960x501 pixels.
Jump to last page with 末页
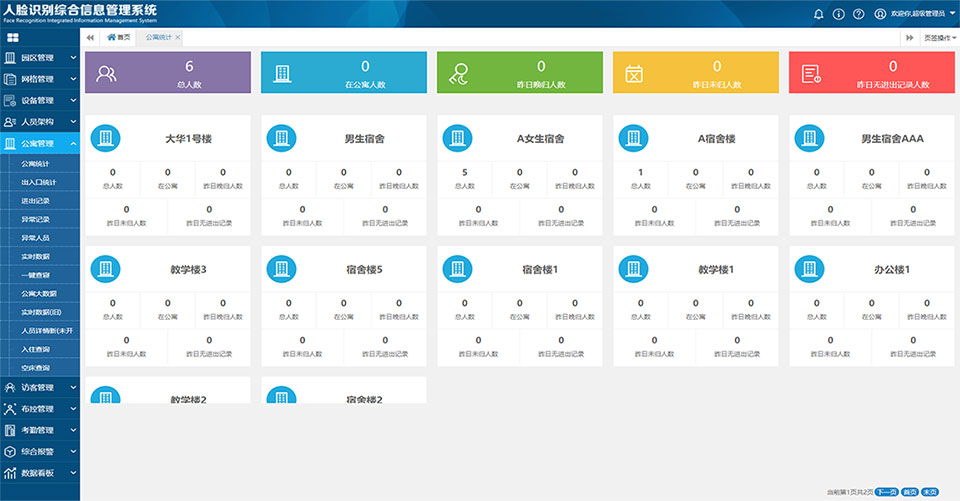930,492
